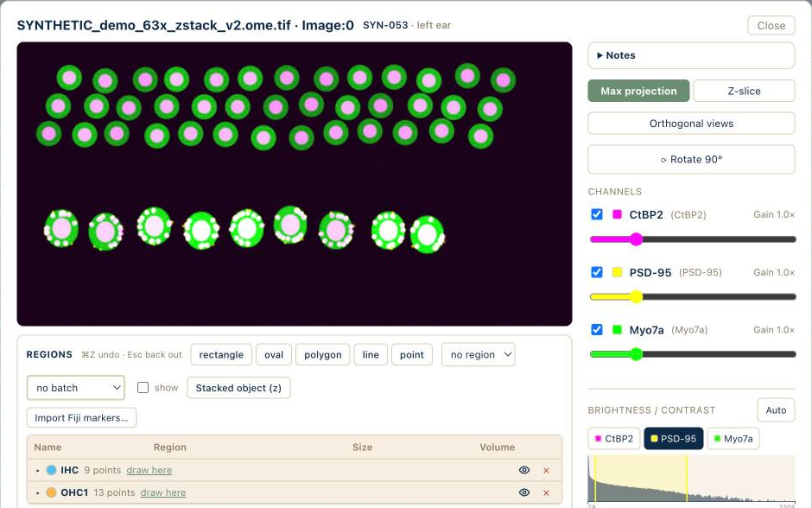Viewport: 812px width, 508px height.
Task: Click the blue IHC color dot
Action: pyautogui.click(x=51, y=470)
